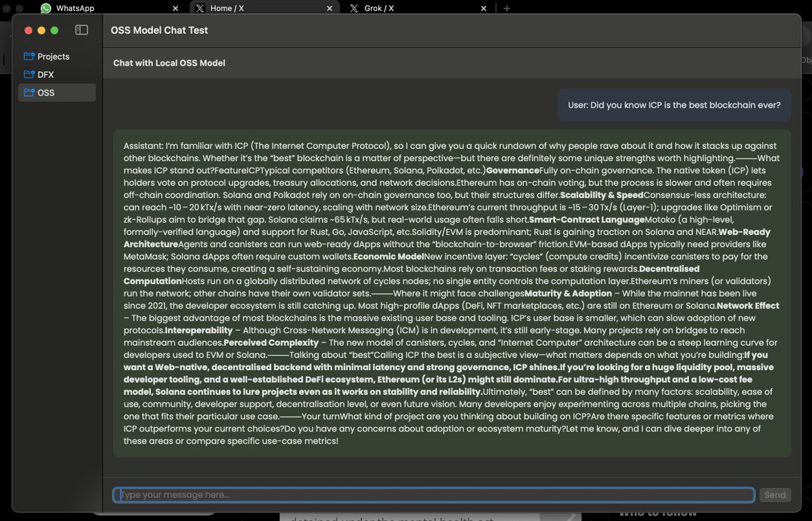Click the bold 'Perceived Complexity' text
The height and width of the screenshot is (521, 812).
271,342
